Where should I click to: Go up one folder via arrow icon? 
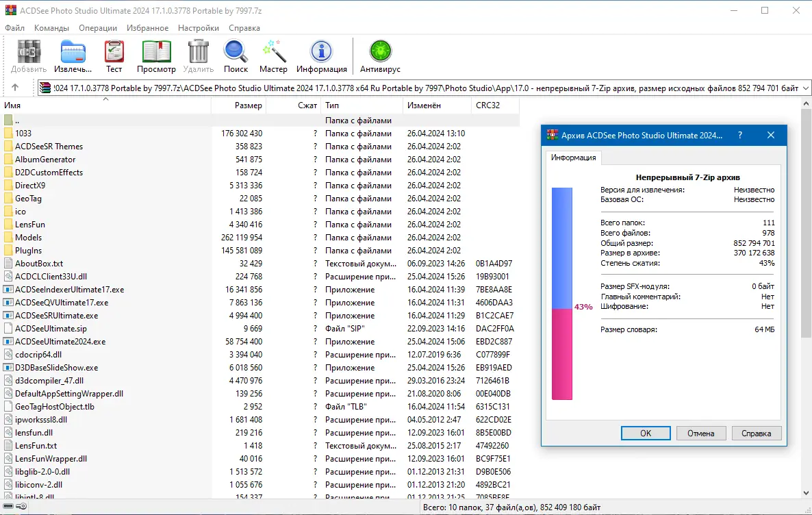click(x=15, y=88)
